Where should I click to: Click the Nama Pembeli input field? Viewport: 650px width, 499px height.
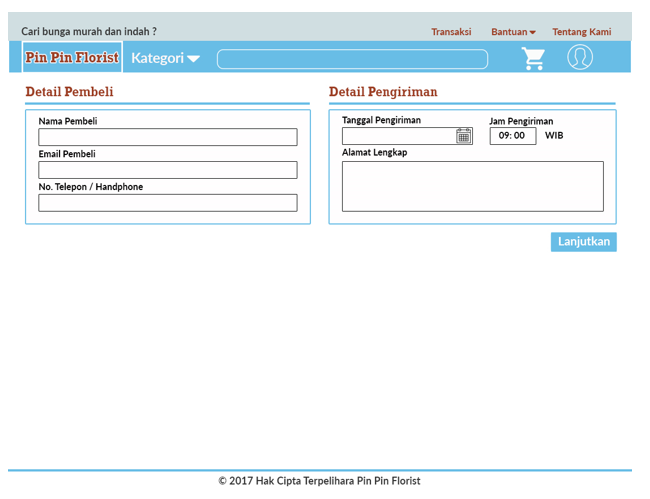[167, 137]
